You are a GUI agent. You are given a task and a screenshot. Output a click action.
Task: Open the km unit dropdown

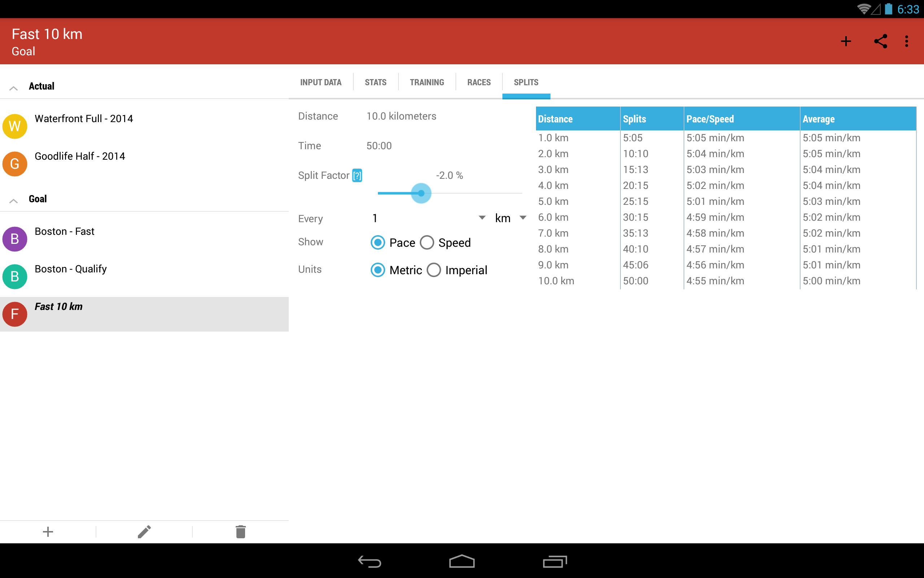510,218
